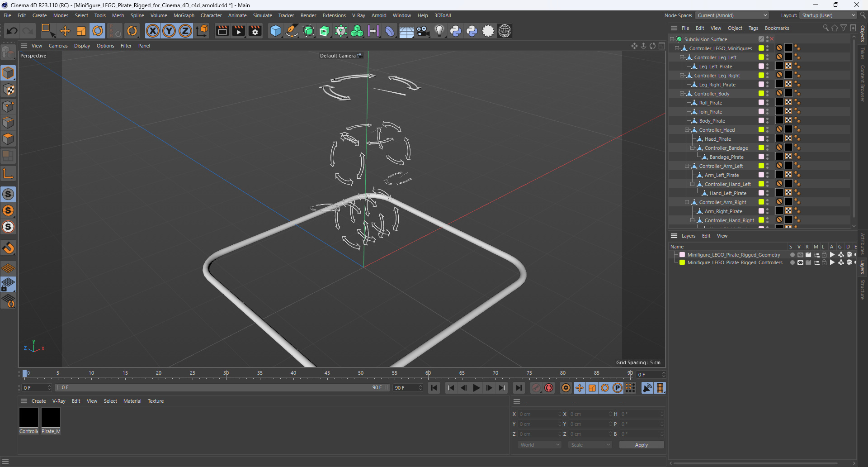Open the Node Space dropdown
This screenshot has width=868, height=467.
tap(731, 15)
